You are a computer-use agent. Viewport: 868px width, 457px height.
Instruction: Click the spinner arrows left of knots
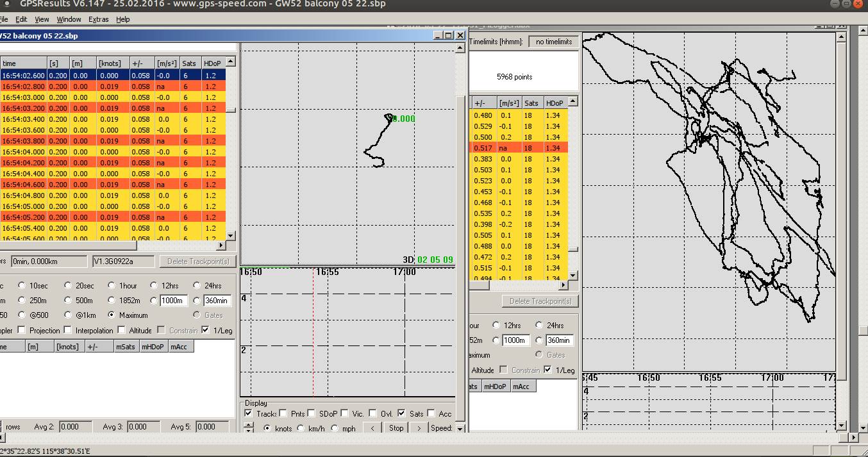[x=249, y=428]
